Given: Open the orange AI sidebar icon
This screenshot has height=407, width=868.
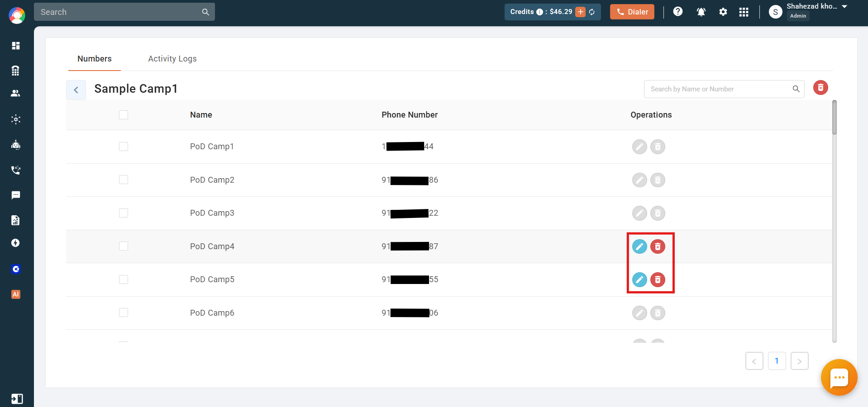Looking at the screenshot, I should [x=16, y=294].
